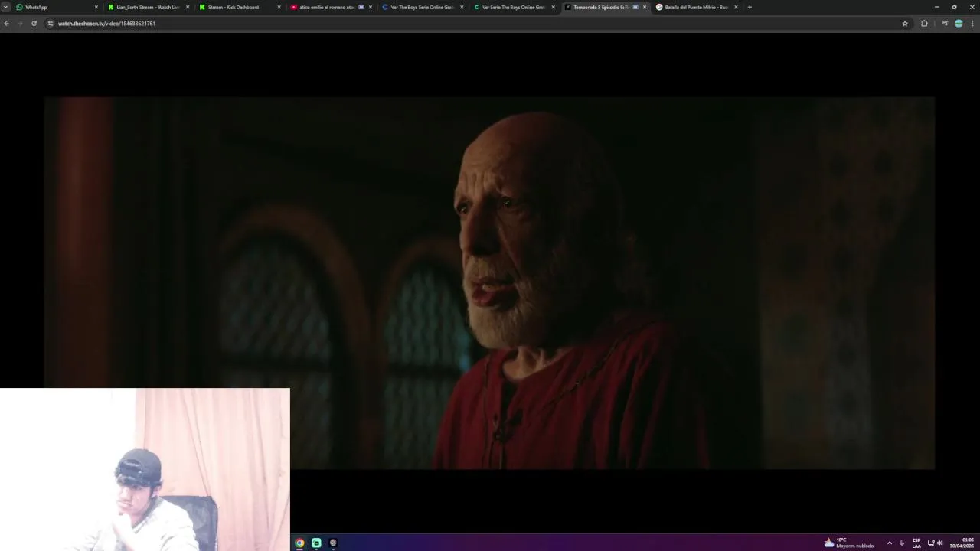The image size is (980, 551).
Task: Open Google Chrome from the taskbar
Action: tap(299, 543)
